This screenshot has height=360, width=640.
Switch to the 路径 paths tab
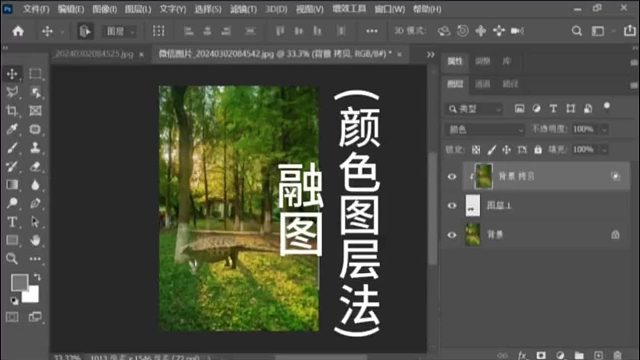tap(510, 84)
